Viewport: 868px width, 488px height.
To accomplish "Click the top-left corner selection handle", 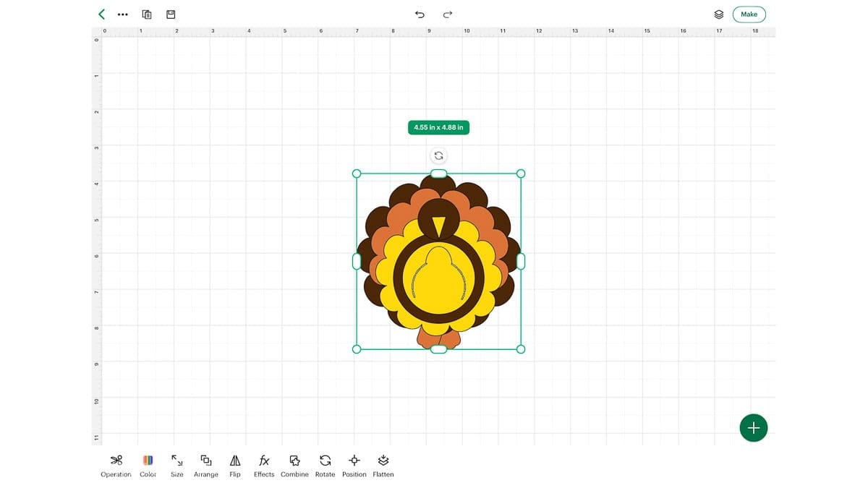I will (356, 174).
